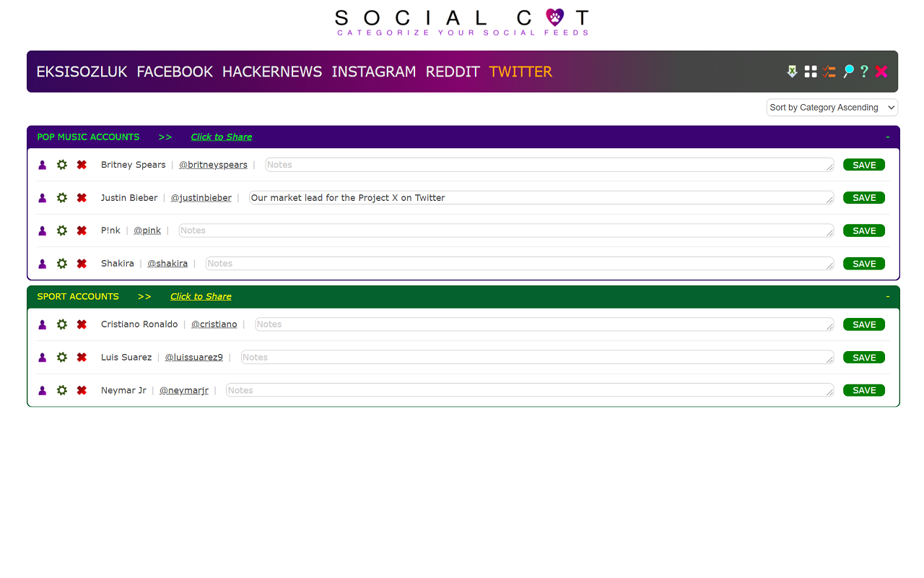Collapse the Sport Accounts section
The image size is (924, 578).
pos(888,296)
